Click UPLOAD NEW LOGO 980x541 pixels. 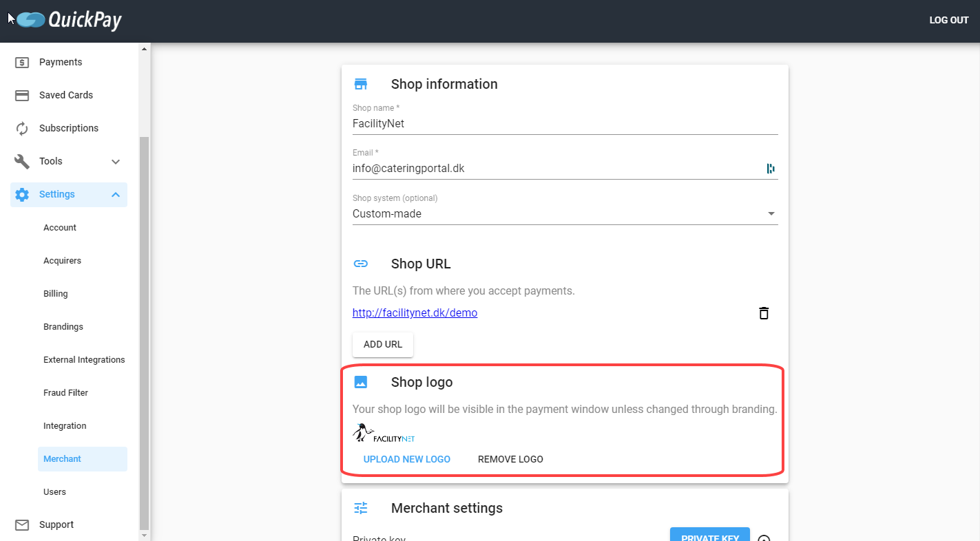(407, 459)
